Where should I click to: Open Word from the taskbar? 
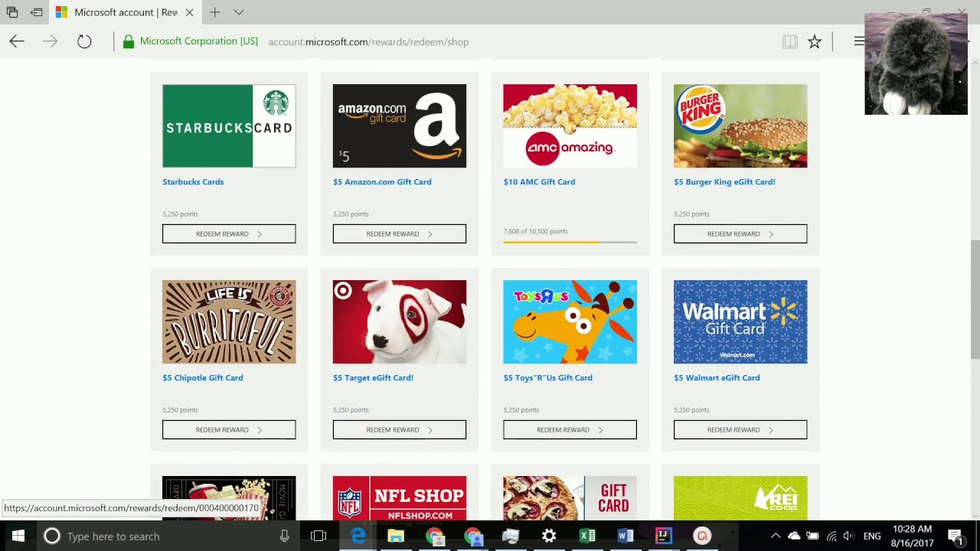click(626, 536)
